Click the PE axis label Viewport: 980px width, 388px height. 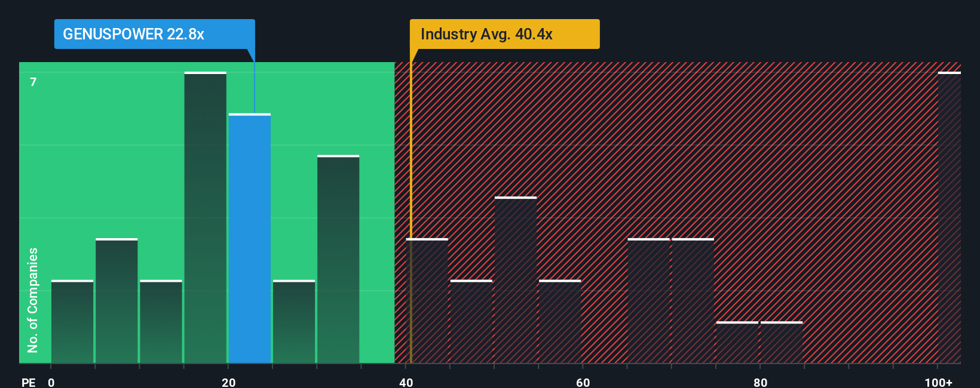tap(29, 383)
